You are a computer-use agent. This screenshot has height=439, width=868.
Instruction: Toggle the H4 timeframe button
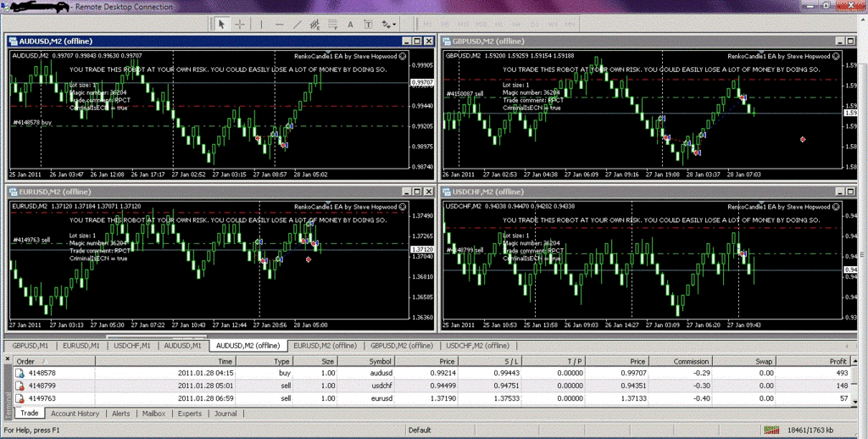click(x=516, y=25)
